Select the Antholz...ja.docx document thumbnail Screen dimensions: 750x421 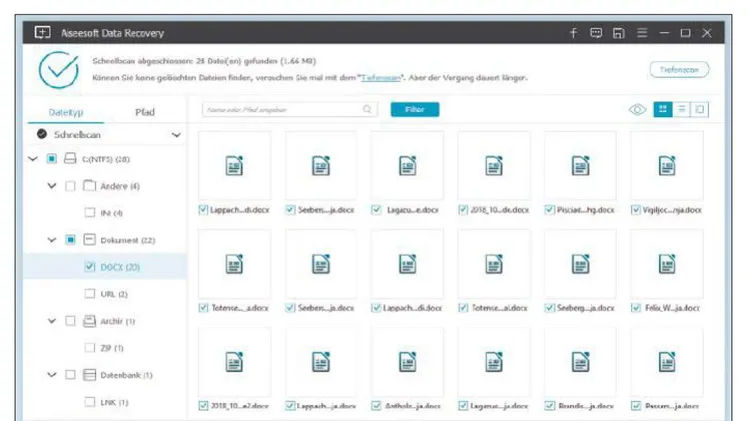pyautogui.click(x=407, y=362)
